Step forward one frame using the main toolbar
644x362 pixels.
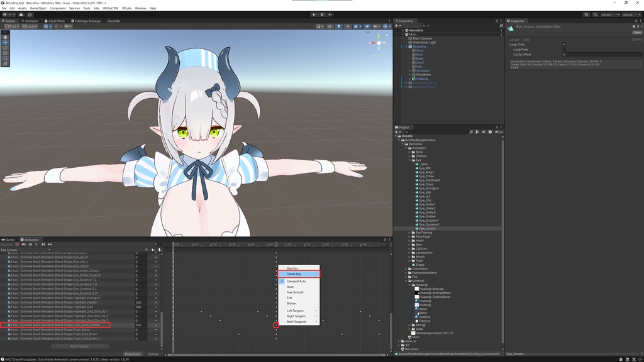(x=329, y=14)
